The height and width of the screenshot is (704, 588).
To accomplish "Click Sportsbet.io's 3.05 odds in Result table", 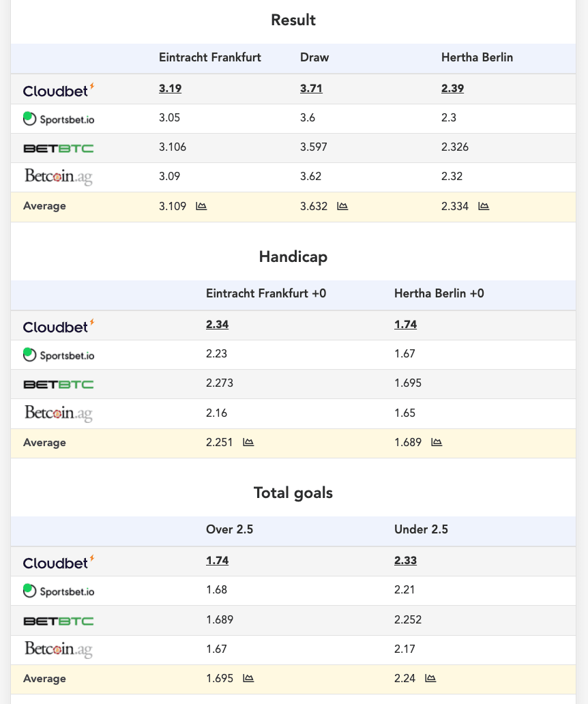I will (170, 117).
